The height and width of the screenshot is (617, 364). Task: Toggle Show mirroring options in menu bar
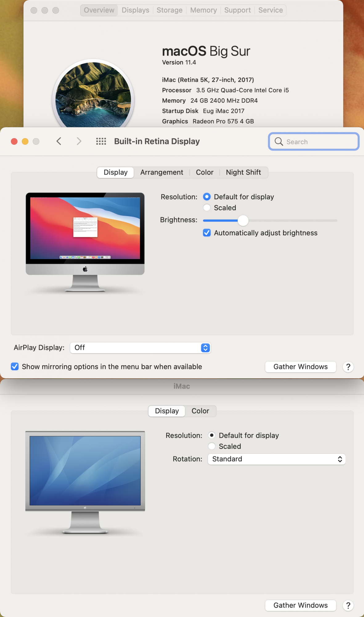(14, 366)
